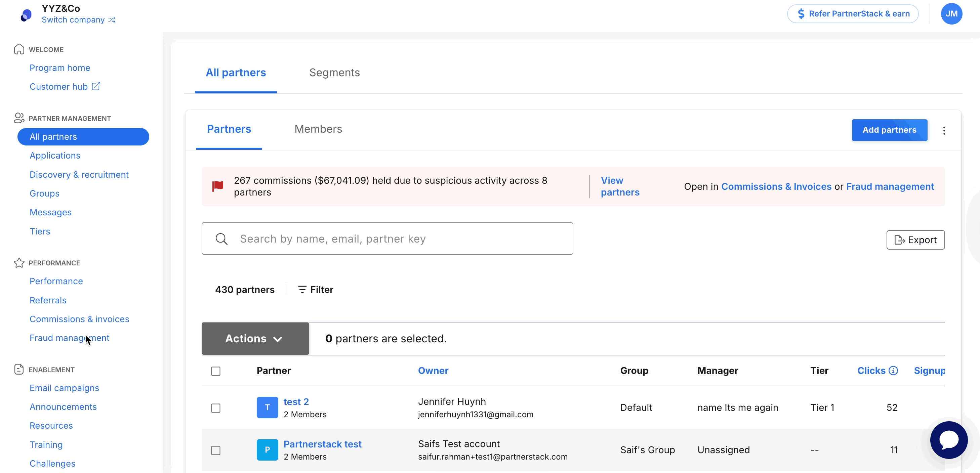The height and width of the screenshot is (473, 980).
Task: Go to Discovery & recruitment
Action: coord(79,175)
